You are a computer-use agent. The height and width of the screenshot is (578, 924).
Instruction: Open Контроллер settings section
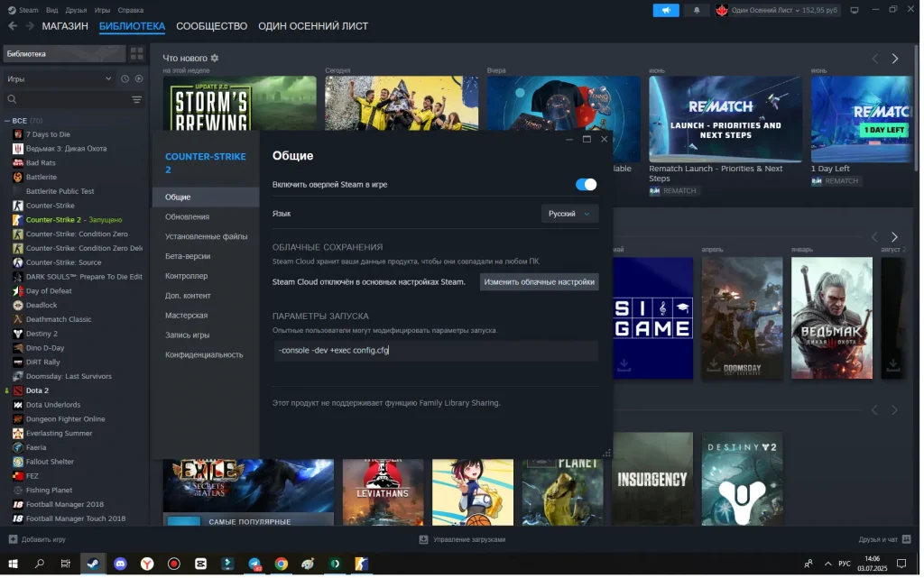point(187,277)
